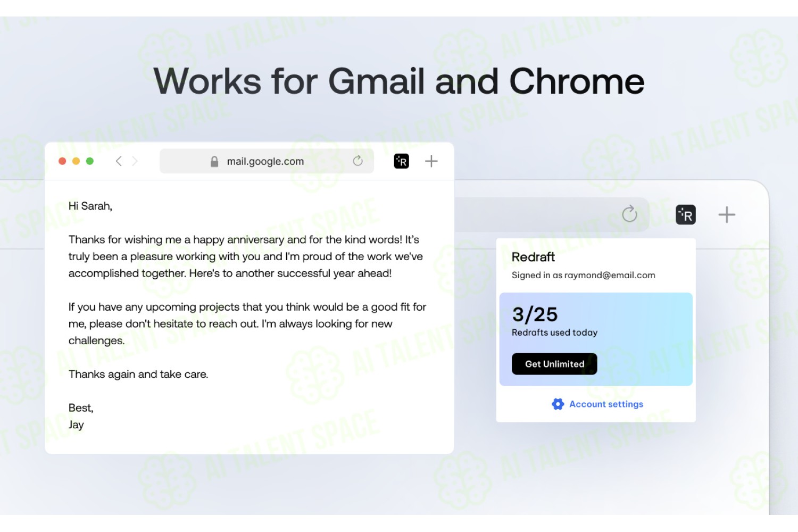The height and width of the screenshot is (532, 798).
Task: Click the mail.google.com address field
Action: click(267, 161)
